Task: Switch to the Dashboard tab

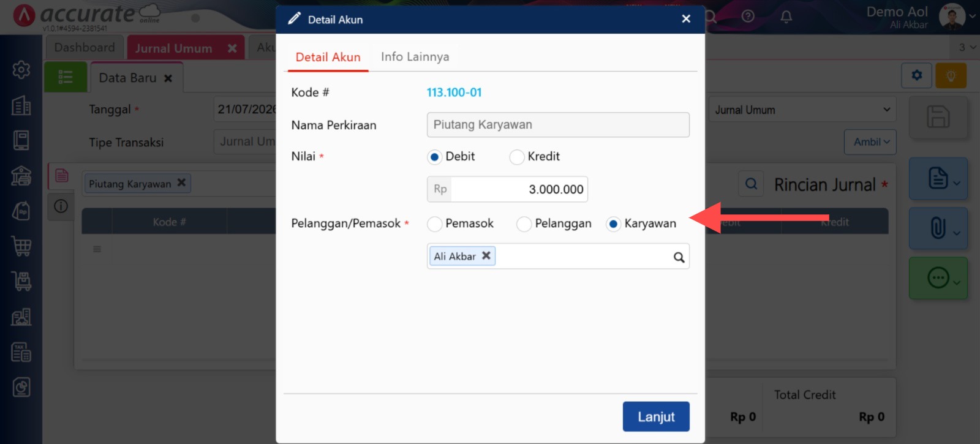Action: [85, 47]
